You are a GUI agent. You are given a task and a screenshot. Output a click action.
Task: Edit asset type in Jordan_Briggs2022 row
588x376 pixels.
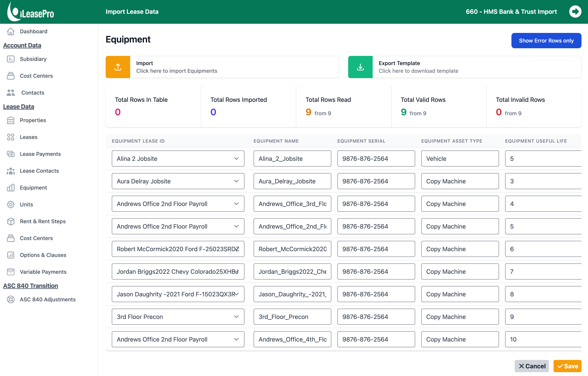(460, 271)
